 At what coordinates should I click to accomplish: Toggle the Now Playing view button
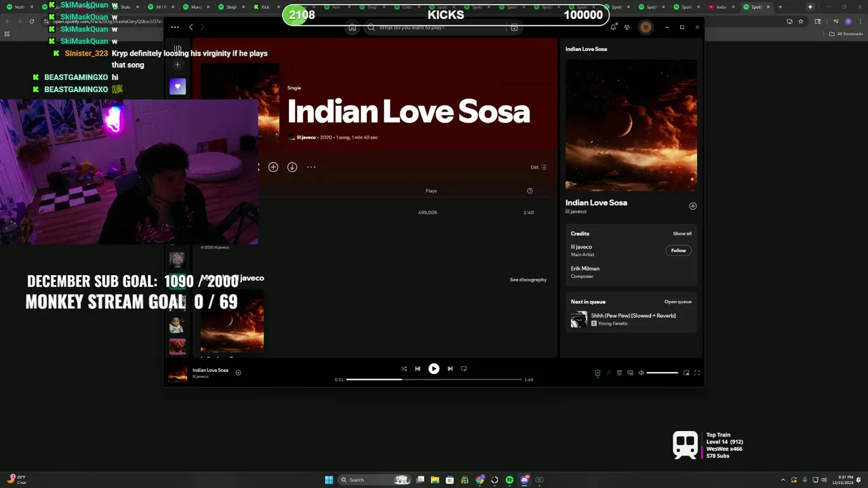(x=597, y=373)
